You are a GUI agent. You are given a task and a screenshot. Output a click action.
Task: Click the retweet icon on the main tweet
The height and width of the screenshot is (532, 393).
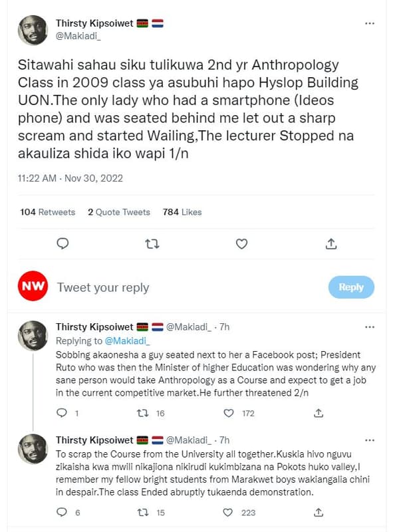(152, 244)
